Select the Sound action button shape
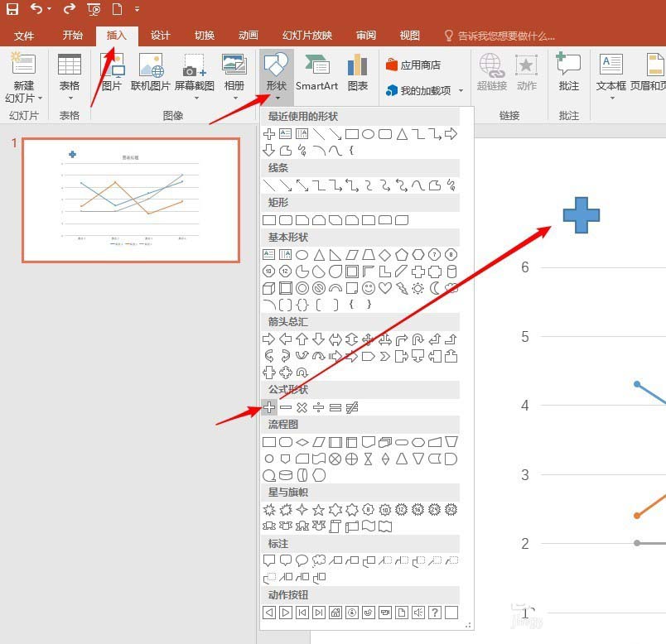This screenshot has height=644, width=666. coord(418,613)
